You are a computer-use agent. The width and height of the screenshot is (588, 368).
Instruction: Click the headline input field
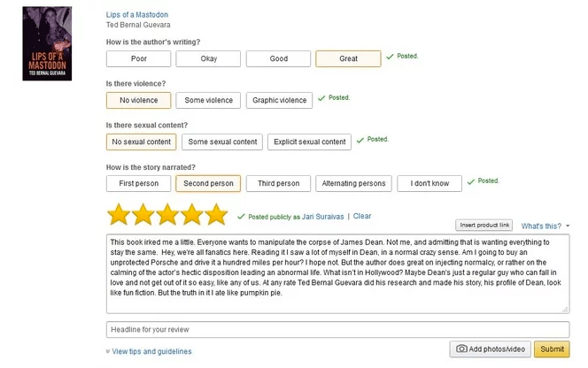click(x=337, y=330)
